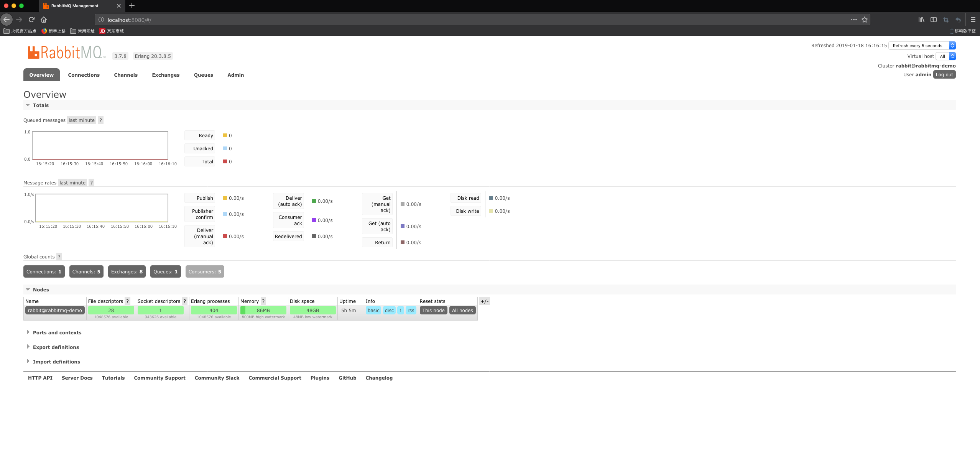Expand Ports and contexts section
The width and height of the screenshot is (980, 449).
coord(57,332)
